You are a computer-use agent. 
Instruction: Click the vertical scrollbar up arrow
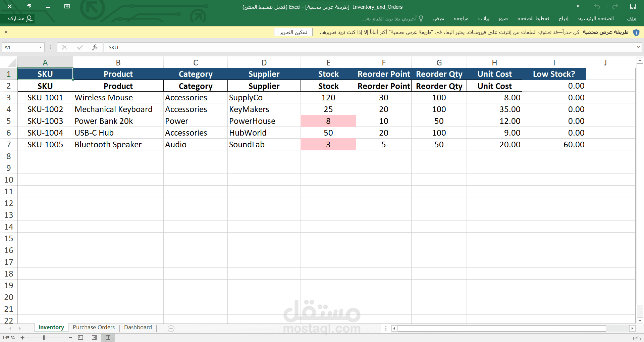point(640,61)
